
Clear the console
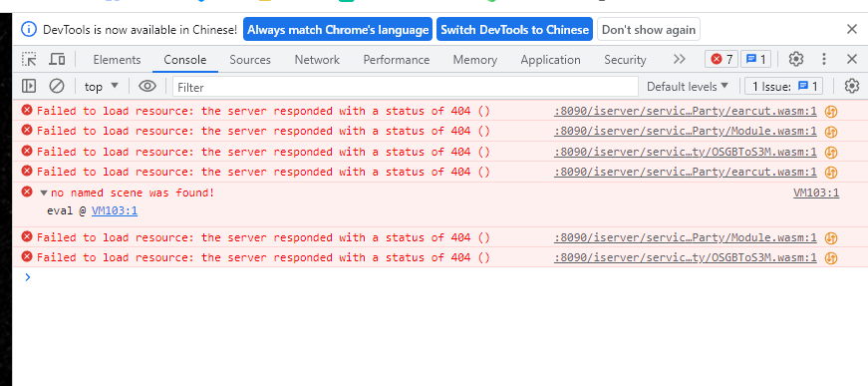57,86
